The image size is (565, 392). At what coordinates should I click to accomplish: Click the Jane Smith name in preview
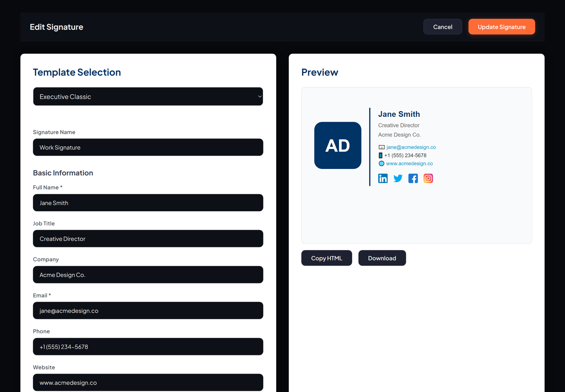399,114
